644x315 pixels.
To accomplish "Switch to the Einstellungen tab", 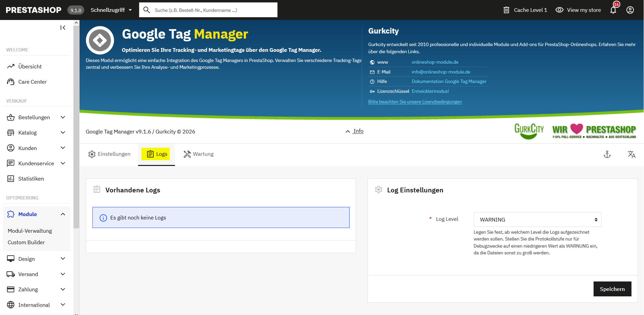I will coord(109,154).
